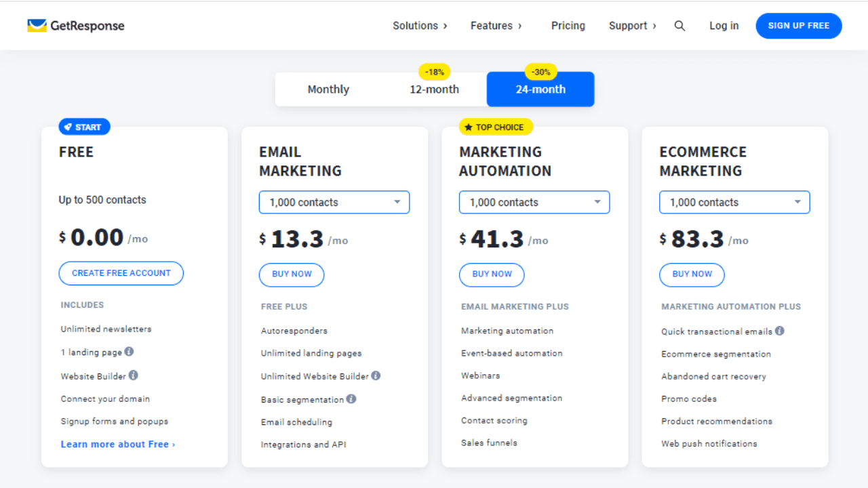Open Marketing Automation contacts dropdown
The width and height of the screenshot is (868, 488).
point(534,202)
